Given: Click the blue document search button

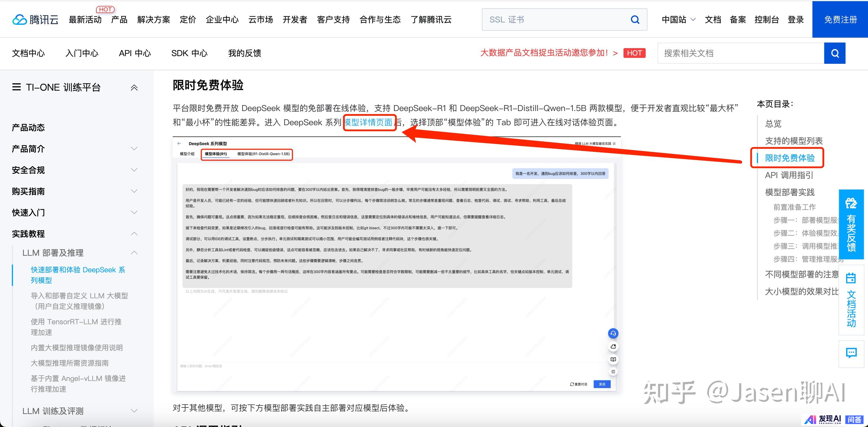Looking at the screenshot, I should coord(835,53).
